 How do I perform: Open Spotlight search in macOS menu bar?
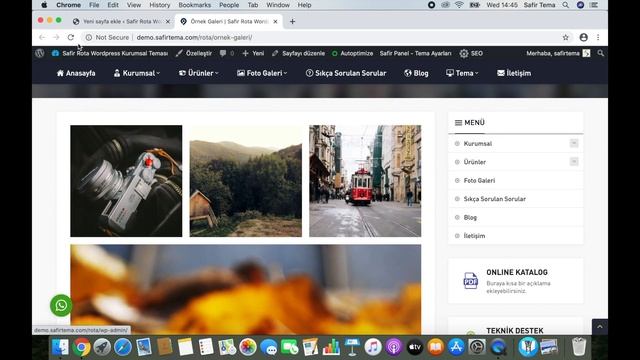click(x=565, y=5)
